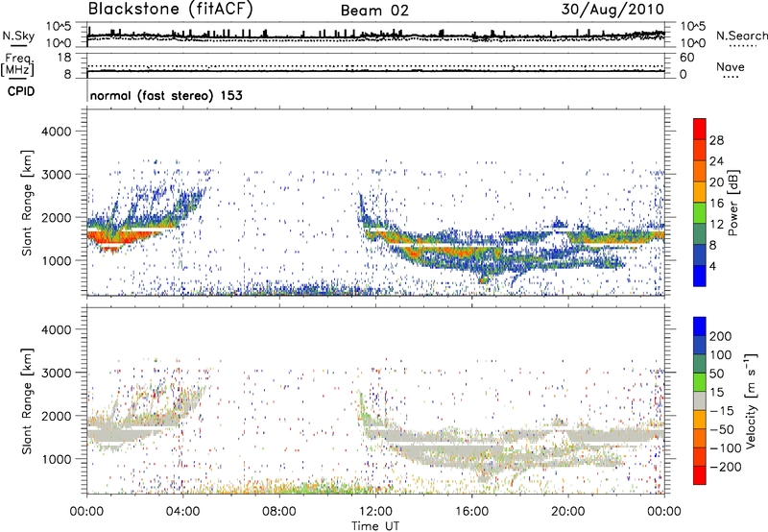The width and height of the screenshot is (768, 532).
Task: Click the '12:00' time axis tick label
Action: pos(375,512)
